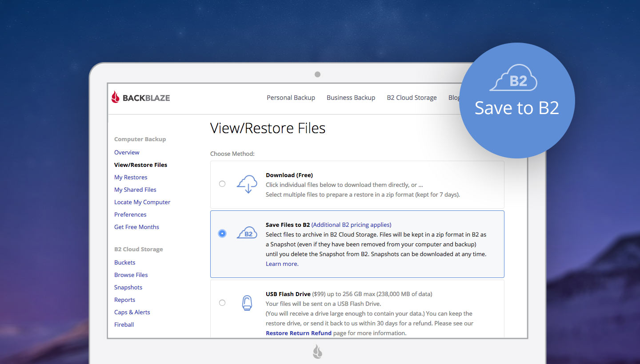This screenshot has height=364, width=640.
Task: Click the Additional B2 pricing applies link
Action: (x=351, y=225)
